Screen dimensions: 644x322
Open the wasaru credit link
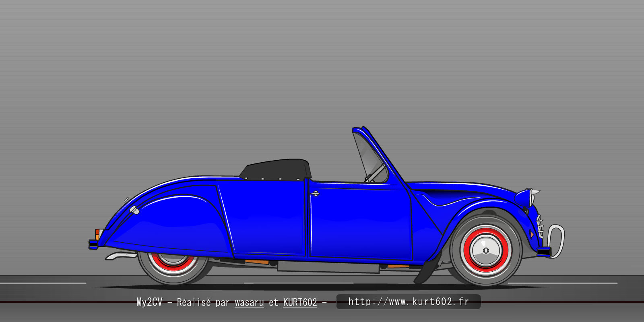(249, 302)
